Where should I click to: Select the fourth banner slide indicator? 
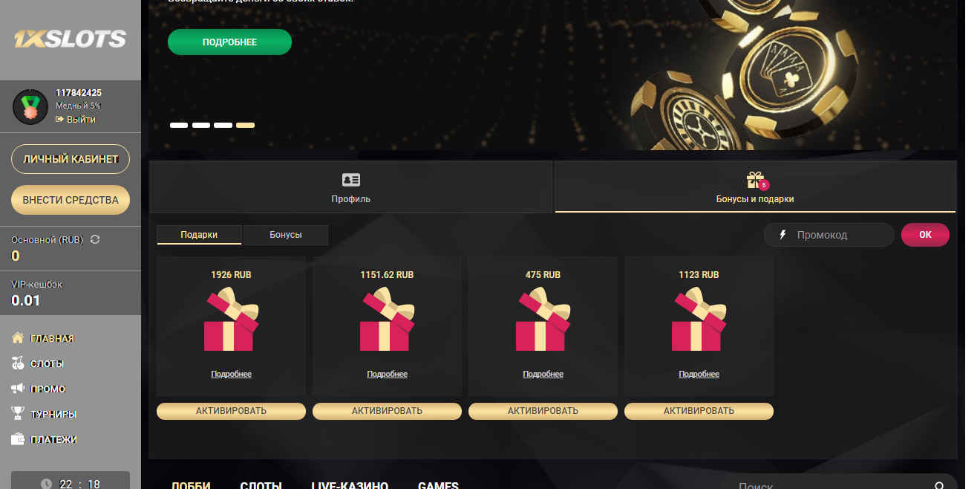pos(245,125)
